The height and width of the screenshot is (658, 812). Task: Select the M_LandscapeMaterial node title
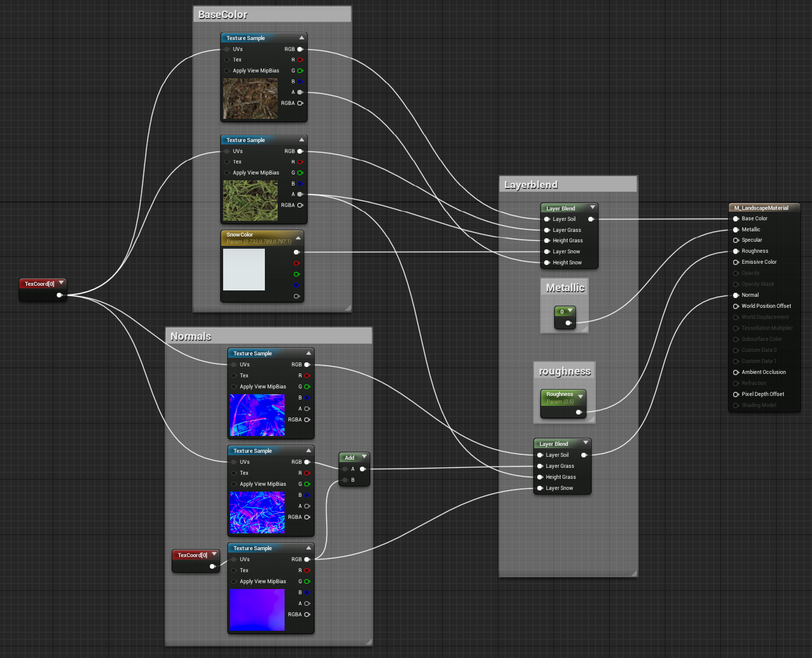click(x=761, y=208)
